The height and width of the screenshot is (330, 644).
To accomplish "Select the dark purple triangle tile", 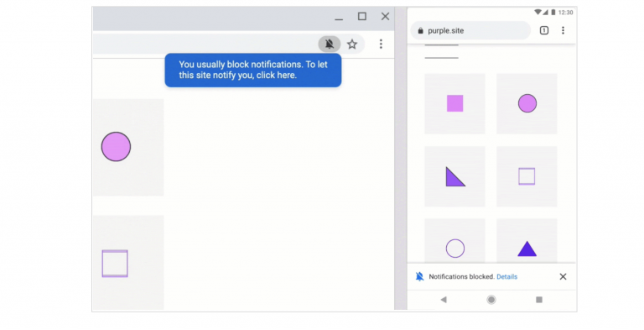I will click(527, 241).
